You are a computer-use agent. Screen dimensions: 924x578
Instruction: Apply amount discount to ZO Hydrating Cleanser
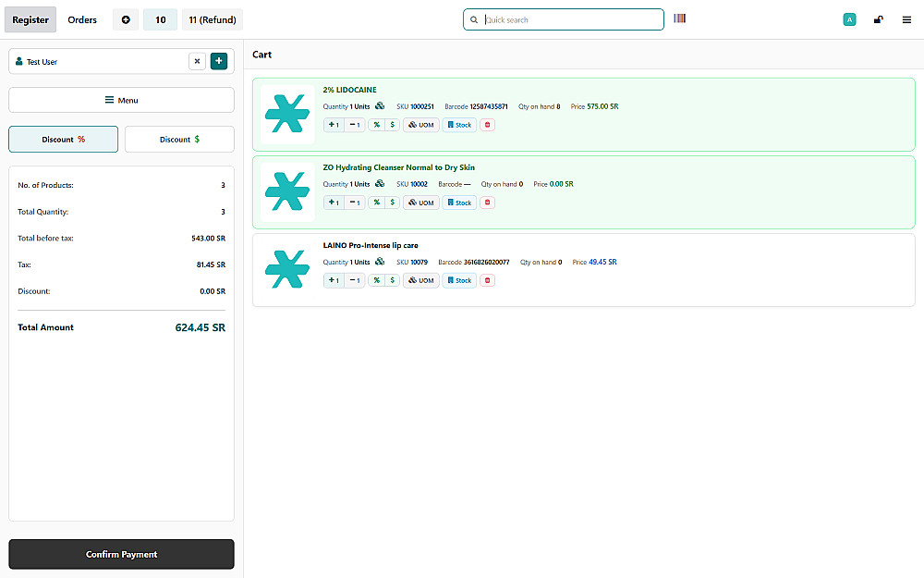click(x=393, y=203)
